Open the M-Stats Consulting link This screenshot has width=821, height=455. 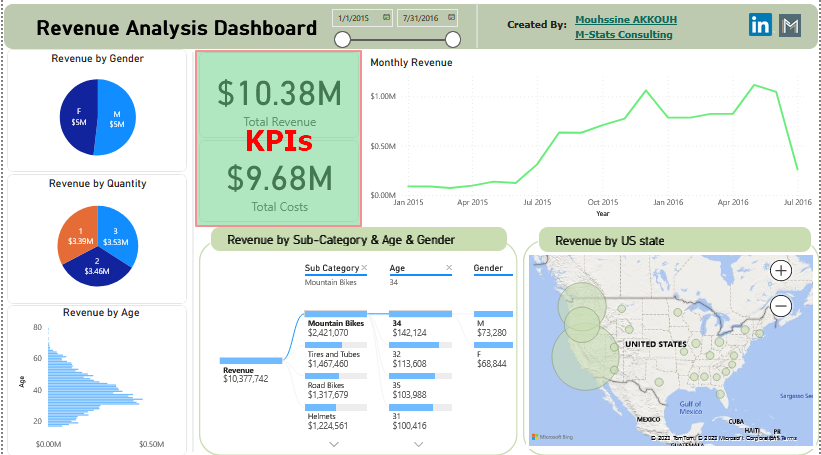pos(623,35)
